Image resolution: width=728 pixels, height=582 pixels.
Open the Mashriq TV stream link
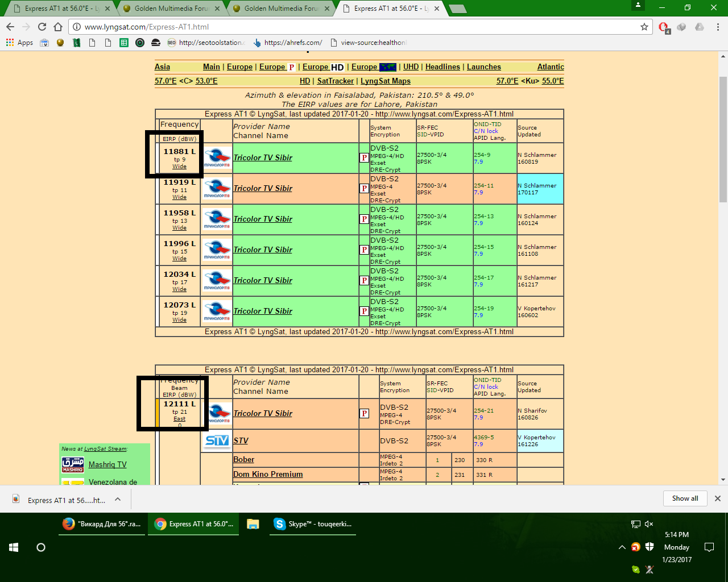click(x=107, y=465)
